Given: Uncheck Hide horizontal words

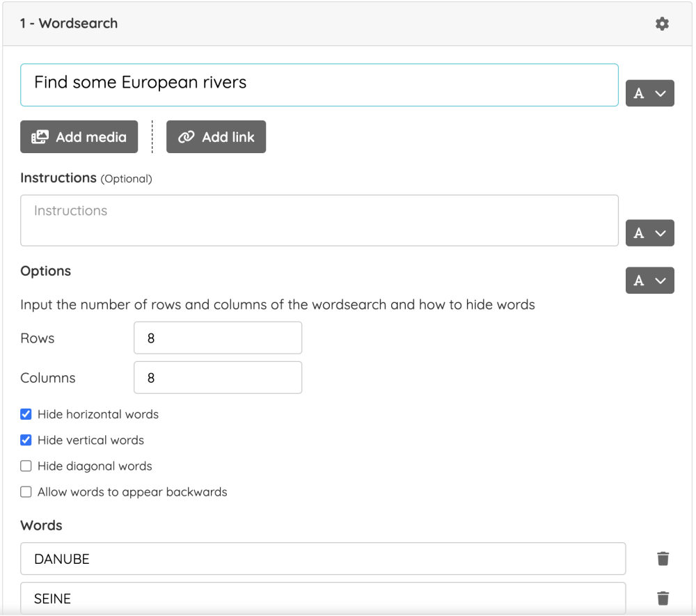Looking at the screenshot, I should pyautogui.click(x=26, y=414).
